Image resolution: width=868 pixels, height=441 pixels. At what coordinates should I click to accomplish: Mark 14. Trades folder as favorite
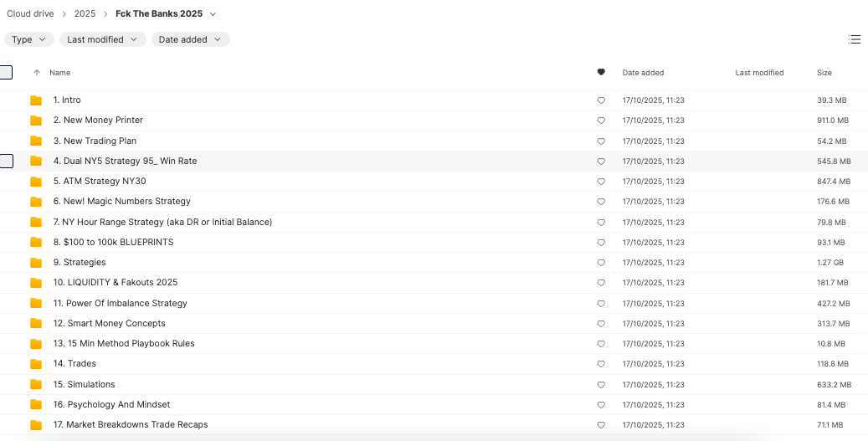point(601,364)
